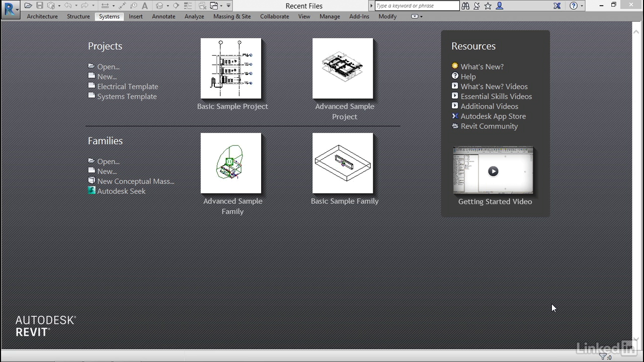644x362 pixels.
Task: Open the Massing & Site tab
Action: click(x=232, y=16)
